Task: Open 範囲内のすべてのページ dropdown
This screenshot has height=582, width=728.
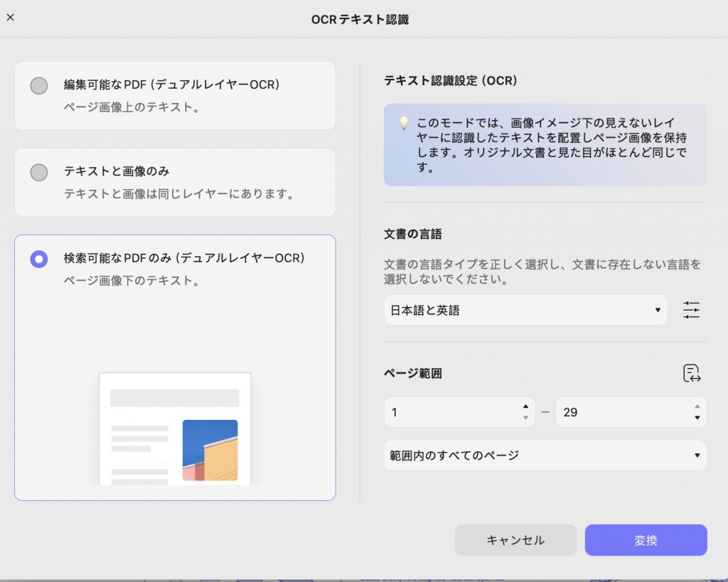Action: [545, 456]
